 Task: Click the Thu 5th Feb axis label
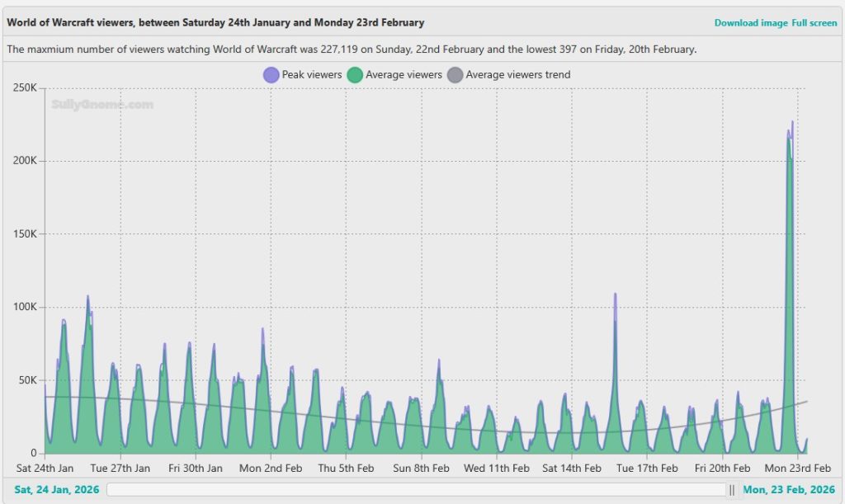coord(347,469)
